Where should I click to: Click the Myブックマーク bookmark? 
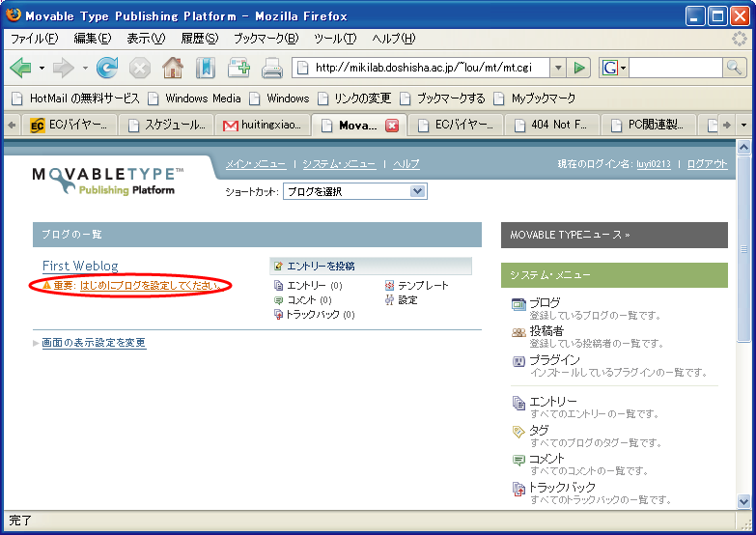tap(535, 99)
